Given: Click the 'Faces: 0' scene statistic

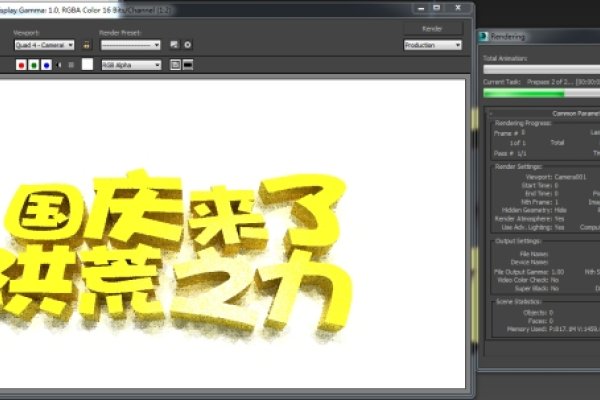Looking at the screenshot, I should (x=541, y=321).
